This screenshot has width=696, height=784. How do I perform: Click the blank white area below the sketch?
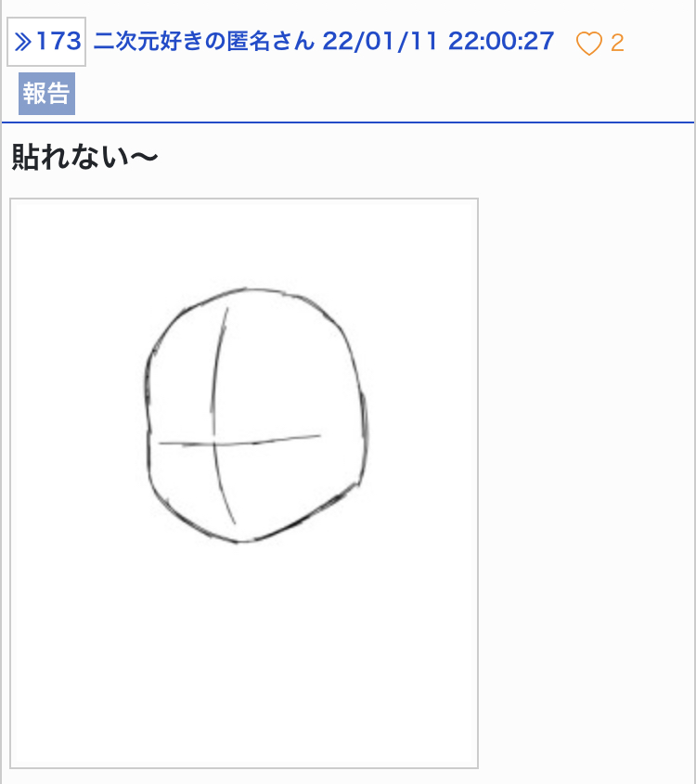click(x=244, y=655)
